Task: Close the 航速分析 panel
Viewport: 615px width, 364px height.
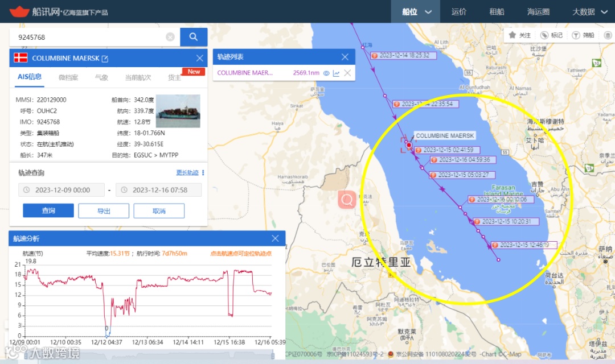Action: [x=276, y=238]
